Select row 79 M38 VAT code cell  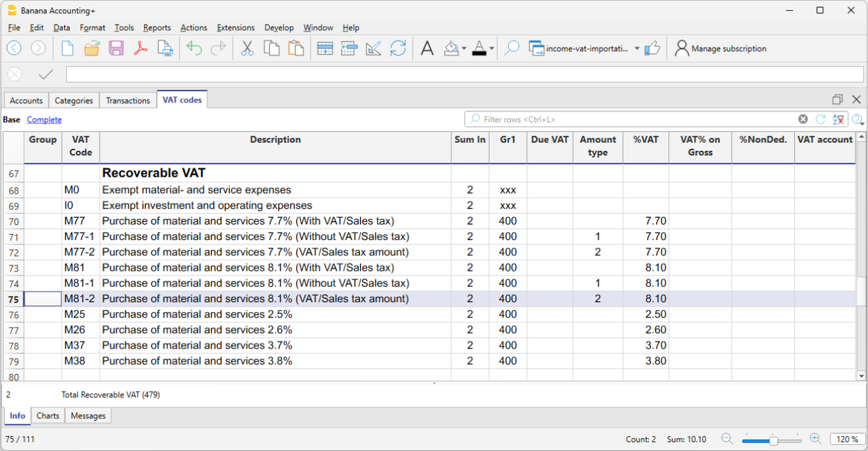81,361
